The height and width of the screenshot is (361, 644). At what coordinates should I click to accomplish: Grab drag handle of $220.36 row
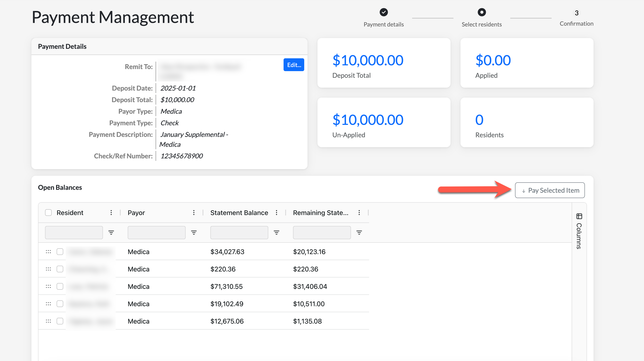point(48,269)
